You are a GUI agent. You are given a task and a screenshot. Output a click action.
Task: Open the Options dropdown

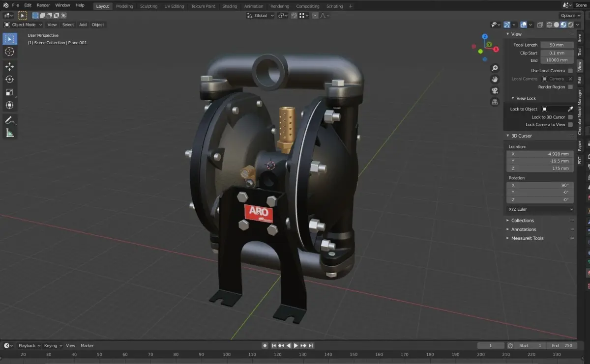pyautogui.click(x=571, y=15)
